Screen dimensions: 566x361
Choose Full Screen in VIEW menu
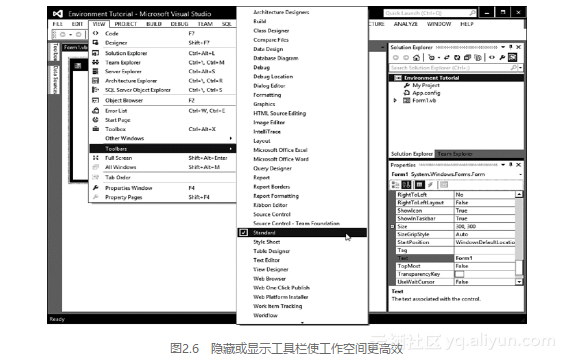[162, 158]
